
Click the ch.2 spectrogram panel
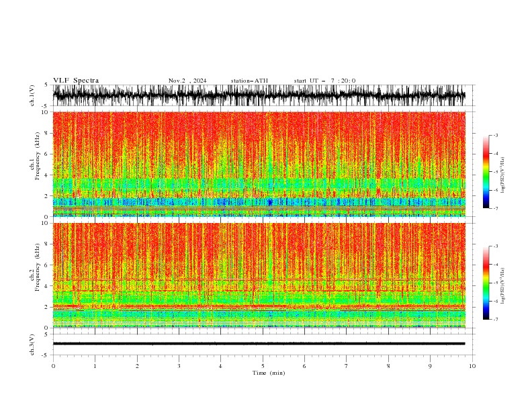pos(259,275)
